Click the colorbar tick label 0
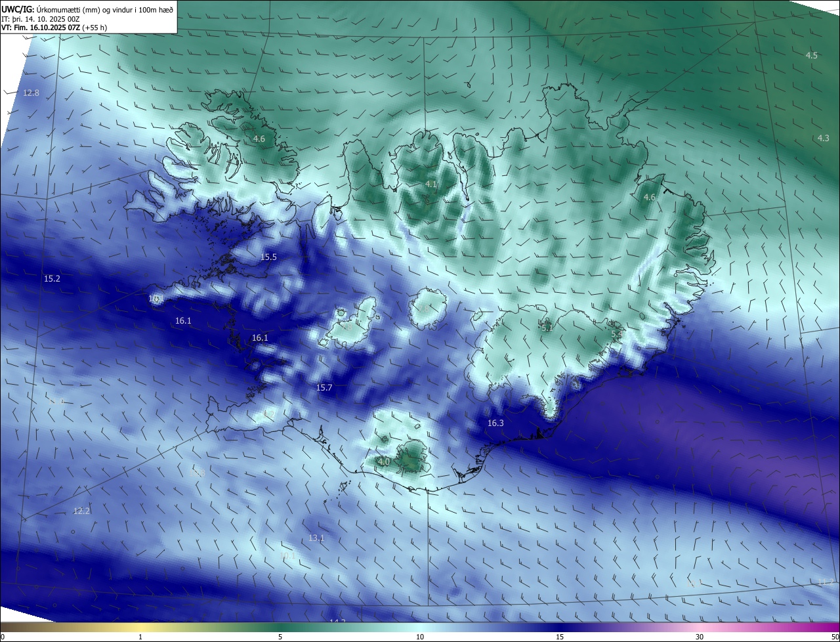This screenshot has width=840, height=642. [3, 637]
